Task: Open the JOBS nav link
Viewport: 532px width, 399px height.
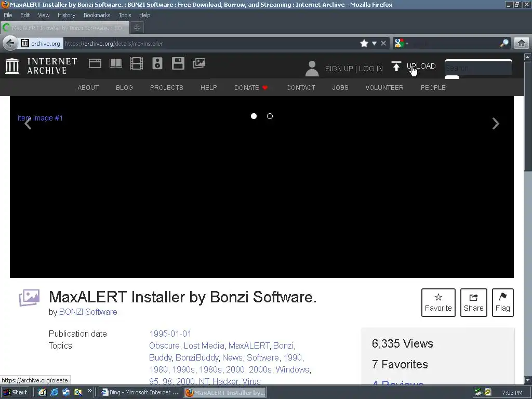Action: pos(340,87)
